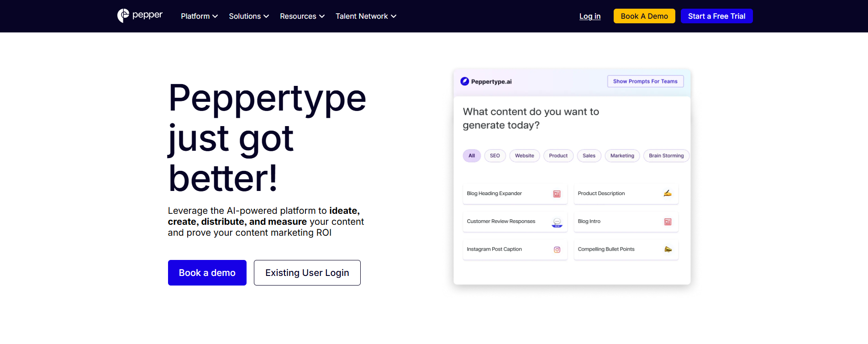868x344 pixels.
Task: Open the Blog Intro template
Action: click(x=626, y=222)
